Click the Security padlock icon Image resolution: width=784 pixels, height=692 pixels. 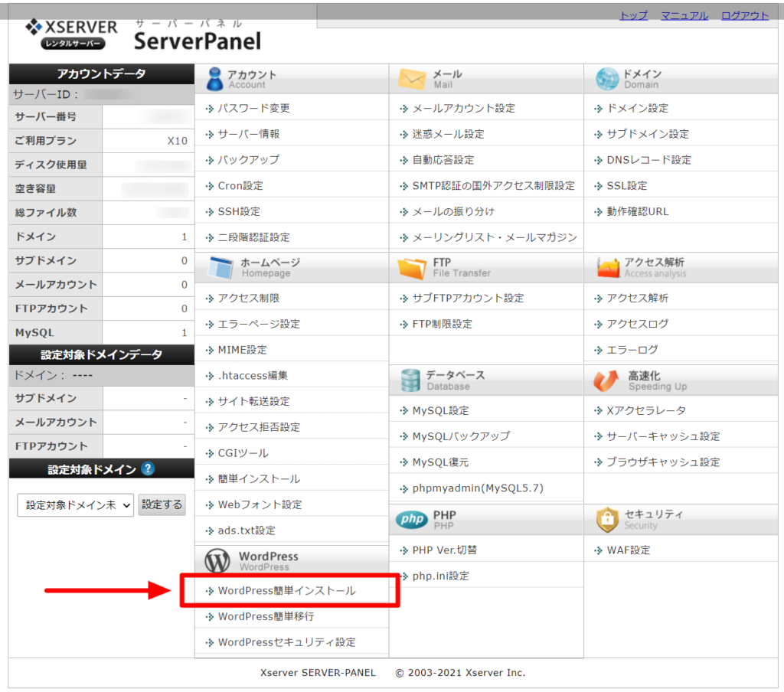607,520
